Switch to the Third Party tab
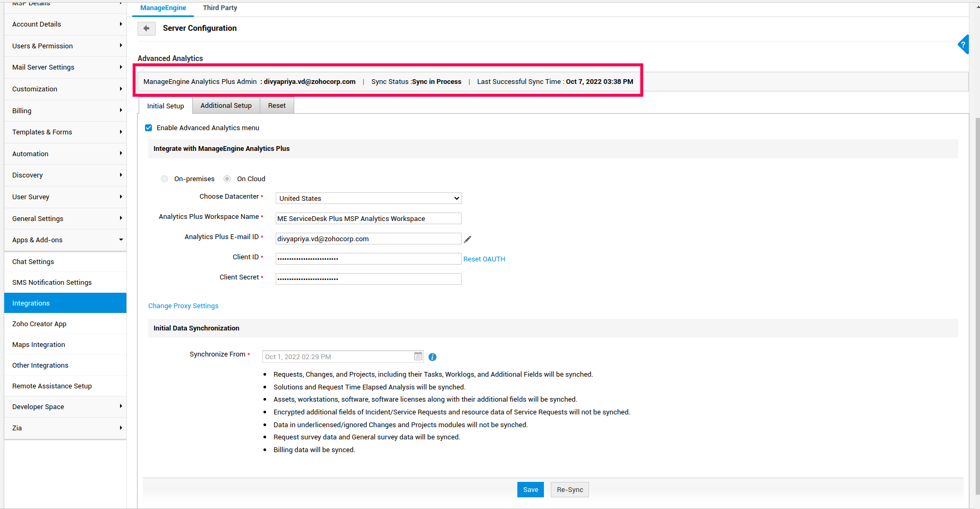Viewport: 980px width, 509px height. coord(220,8)
